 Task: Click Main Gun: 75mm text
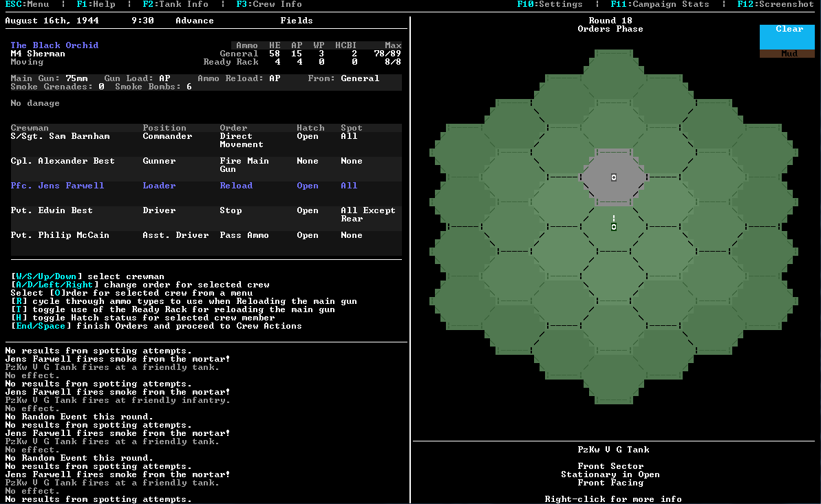tap(49, 78)
